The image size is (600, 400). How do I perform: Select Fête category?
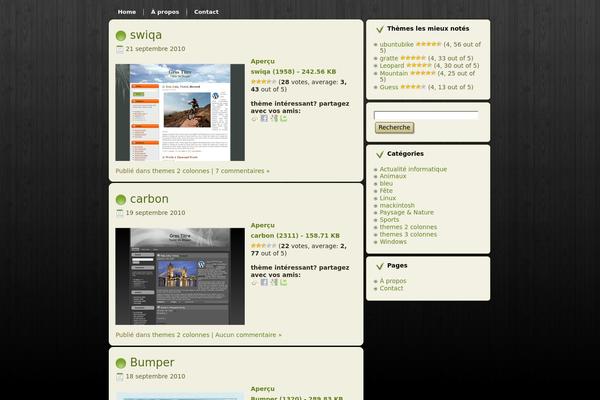[386, 191]
